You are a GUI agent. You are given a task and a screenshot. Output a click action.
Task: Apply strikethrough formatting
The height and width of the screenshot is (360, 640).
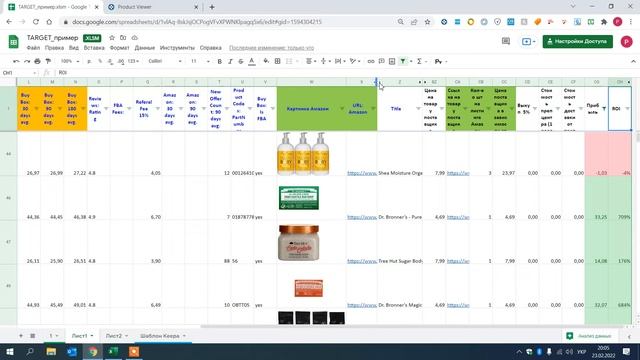pyautogui.click(x=241, y=61)
